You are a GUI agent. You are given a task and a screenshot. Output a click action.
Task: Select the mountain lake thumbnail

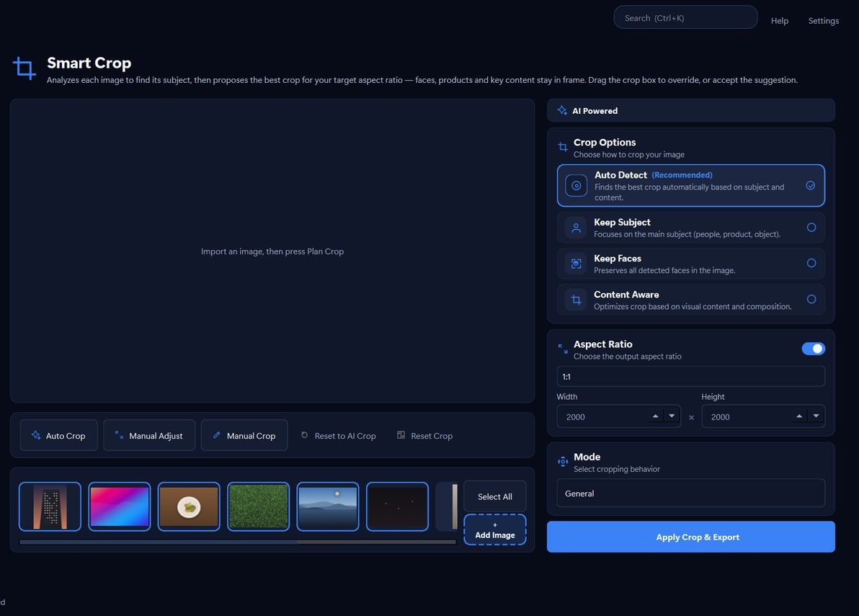[x=328, y=506]
